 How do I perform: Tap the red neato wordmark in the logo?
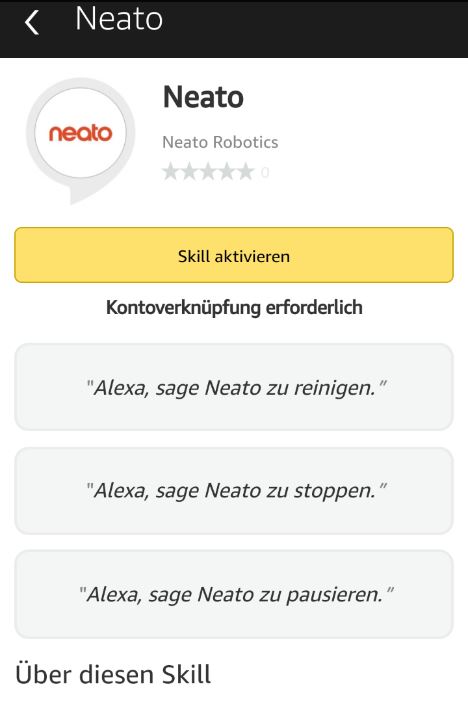[x=80, y=133]
